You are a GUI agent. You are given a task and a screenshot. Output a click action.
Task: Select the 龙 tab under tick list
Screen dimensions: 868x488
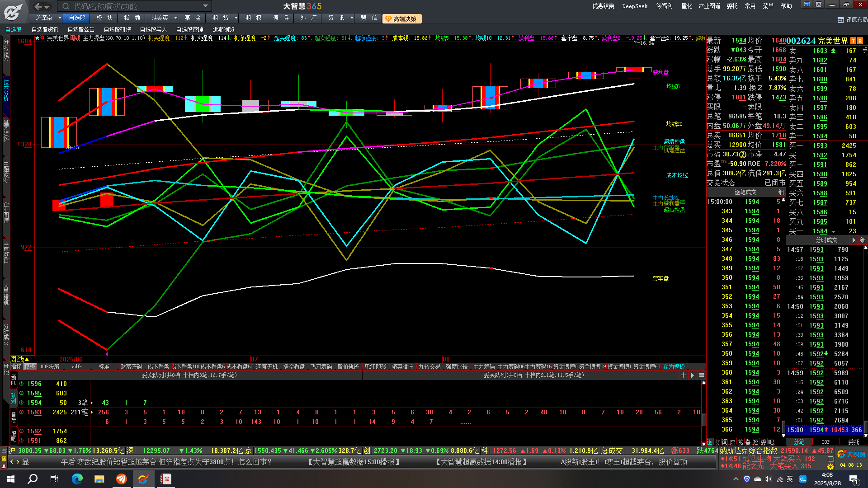740,442
